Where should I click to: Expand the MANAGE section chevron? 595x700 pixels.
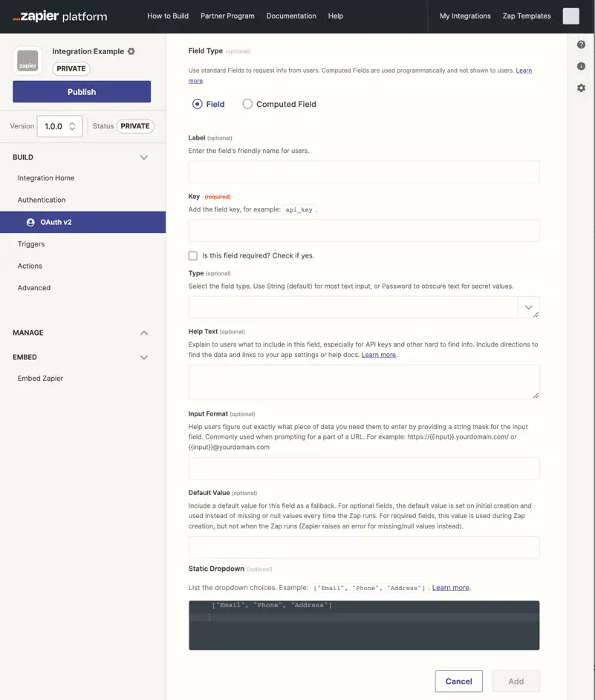pos(144,333)
